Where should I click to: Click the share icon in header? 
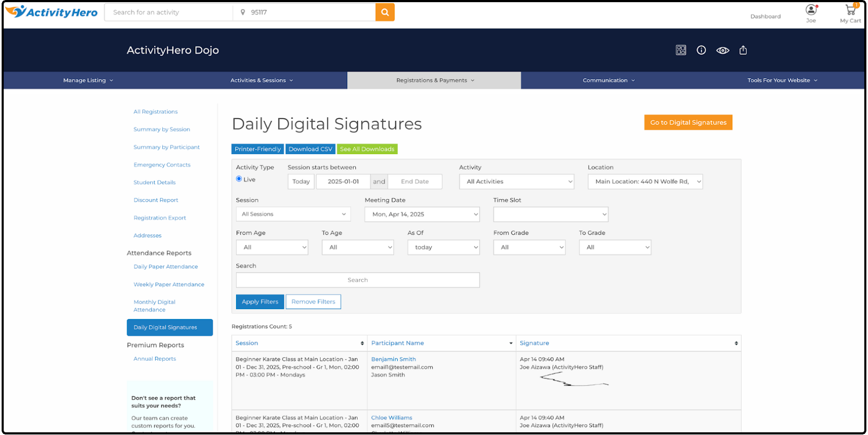(x=743, y=50)
